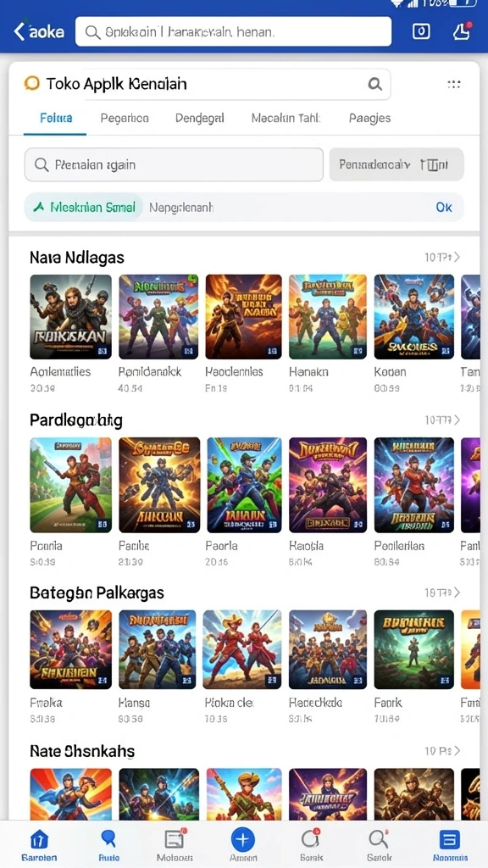Click the orange circle icon beside Toko Applk

(32, 84)
